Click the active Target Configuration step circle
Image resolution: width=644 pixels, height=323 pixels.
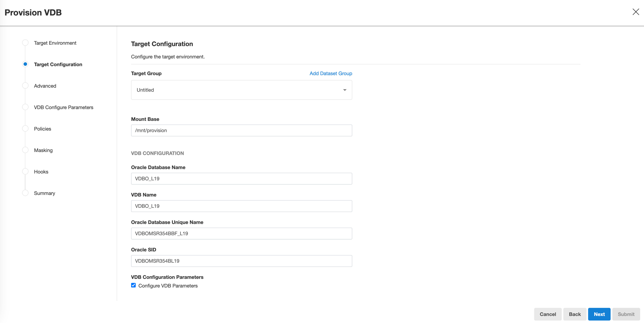point(25,64)
